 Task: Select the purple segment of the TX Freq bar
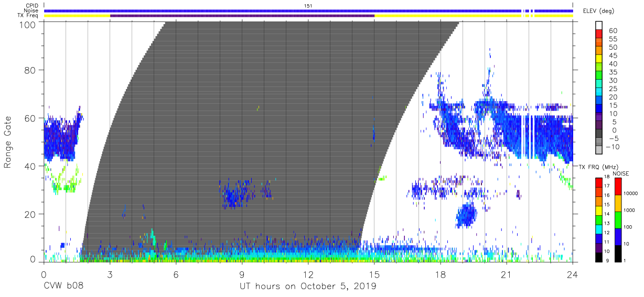click(x=242, y=16)
